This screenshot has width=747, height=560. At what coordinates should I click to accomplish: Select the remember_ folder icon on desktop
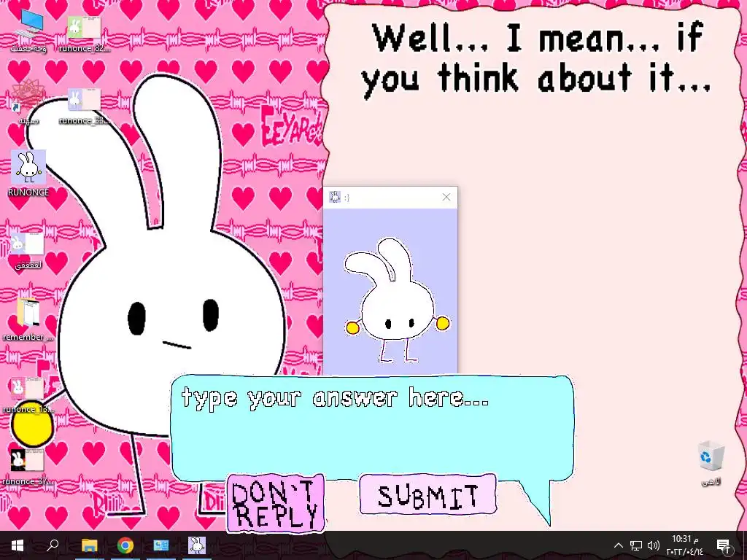(28, 319)
